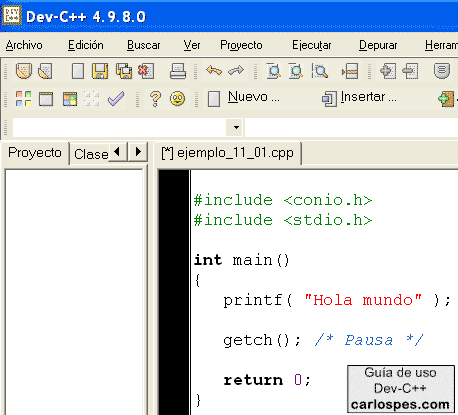Click the Replace magnifier icon

296,71
